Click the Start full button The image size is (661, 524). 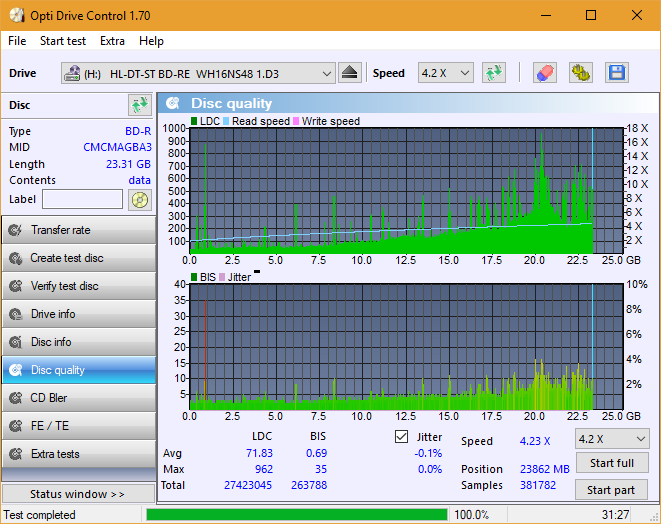(x=612, y=463)
